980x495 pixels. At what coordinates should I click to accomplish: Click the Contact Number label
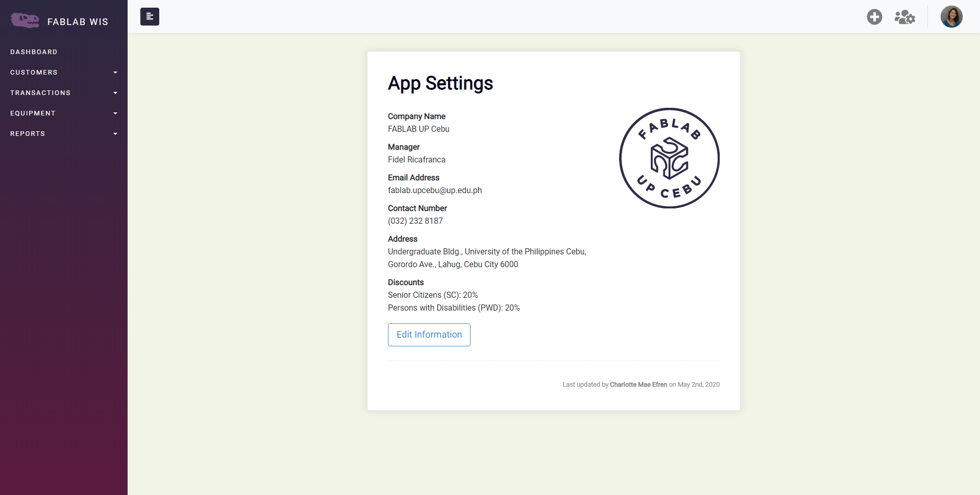[x=418, y=208]
